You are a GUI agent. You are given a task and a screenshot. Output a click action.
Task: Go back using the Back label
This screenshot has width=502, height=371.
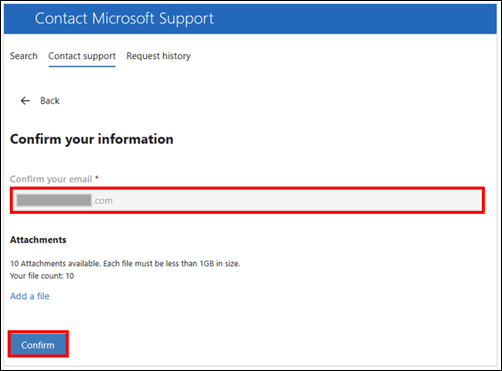[50, 101]
